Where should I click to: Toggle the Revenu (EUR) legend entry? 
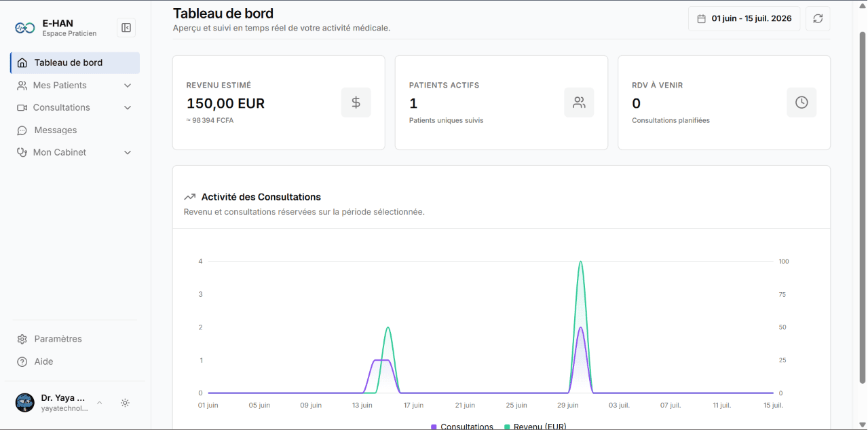(535, 427)
